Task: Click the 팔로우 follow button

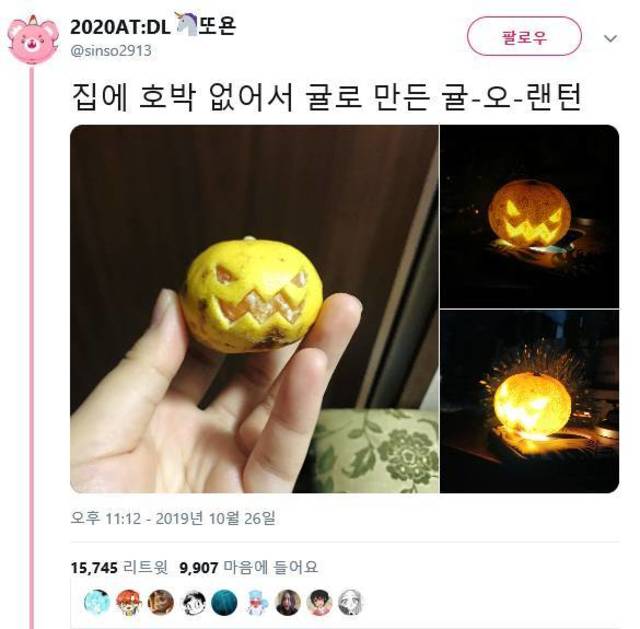Action: click(x=524, y=37)
